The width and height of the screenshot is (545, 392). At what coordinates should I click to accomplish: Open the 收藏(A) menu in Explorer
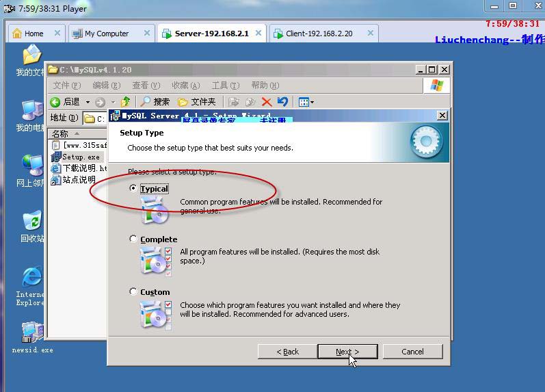[x=185, y=86]
